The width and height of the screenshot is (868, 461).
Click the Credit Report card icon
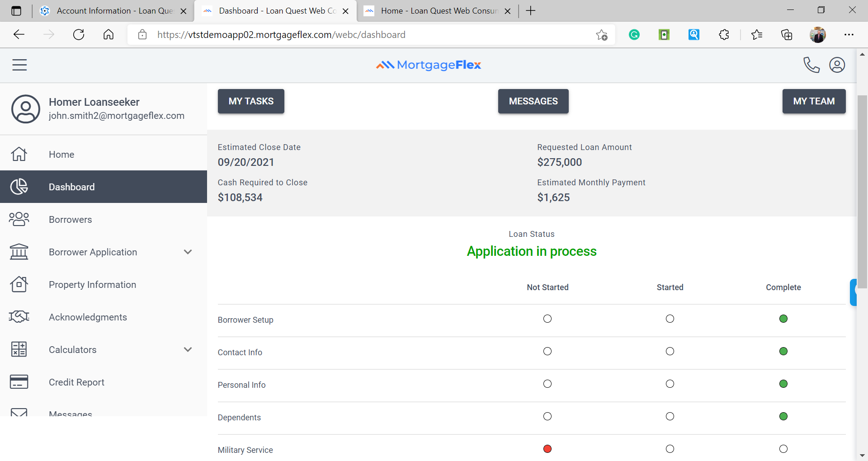(x=19, y=382)
